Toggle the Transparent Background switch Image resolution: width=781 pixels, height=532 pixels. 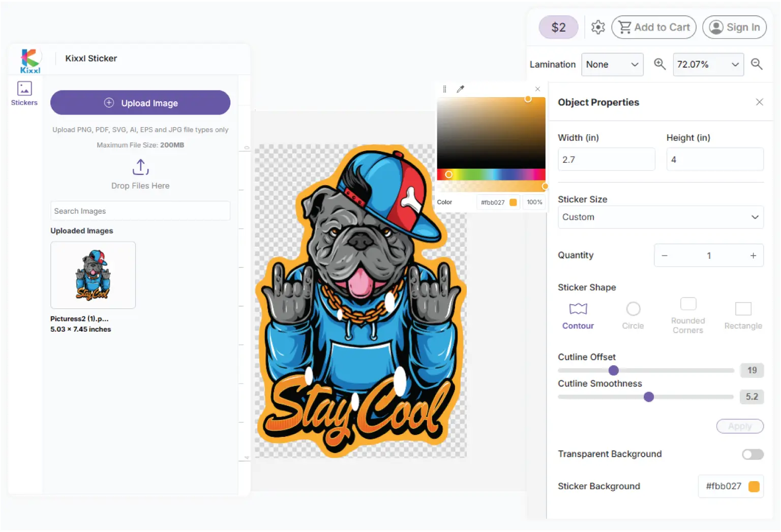coord(753,454)
